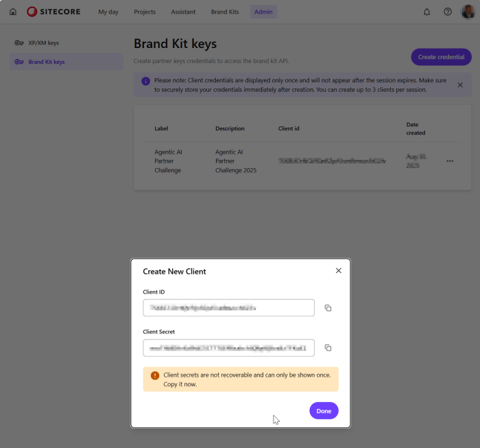The image size is (480, 448).
Task: Copy the Client ID value
Action: 328,308
